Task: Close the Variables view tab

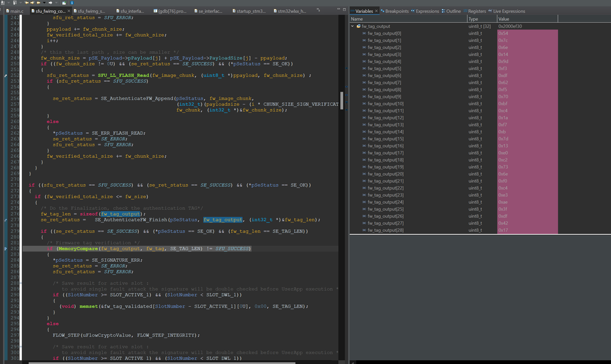Action: click(377, 11)
